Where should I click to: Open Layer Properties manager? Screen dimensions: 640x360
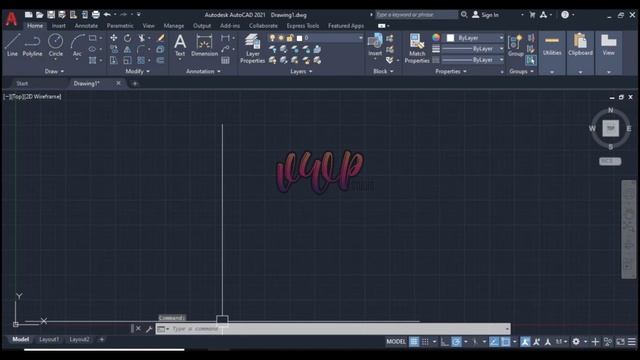[x=252, y=49]
